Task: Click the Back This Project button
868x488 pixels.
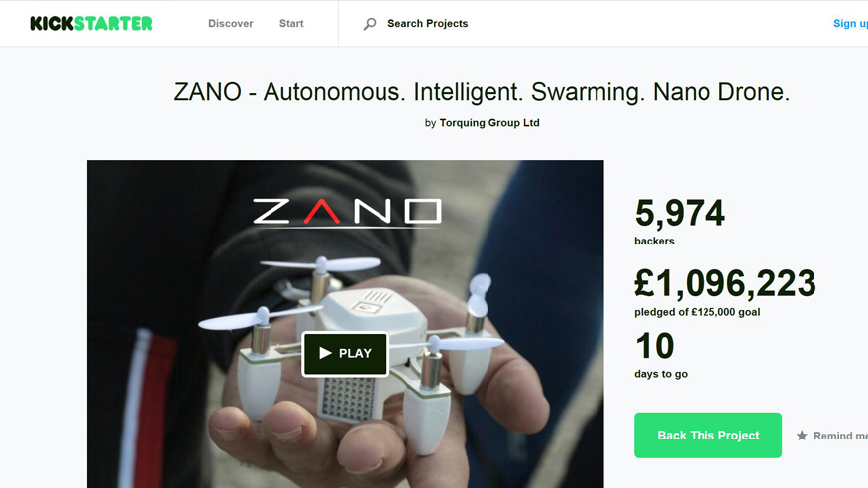Action: pyautogui.click(x=707, y=435)
